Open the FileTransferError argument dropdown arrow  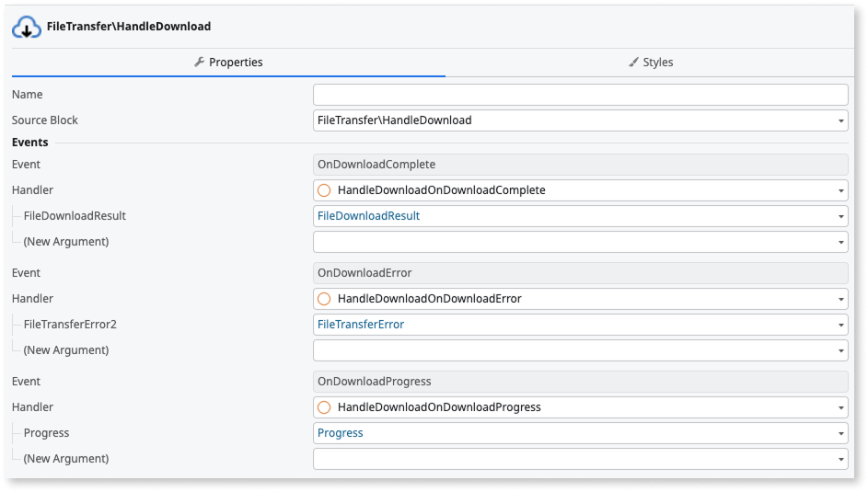[840, 325]
